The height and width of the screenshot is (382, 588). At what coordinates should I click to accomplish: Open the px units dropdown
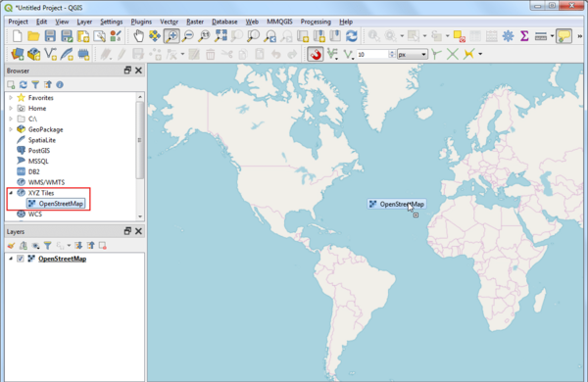[412, 54]
